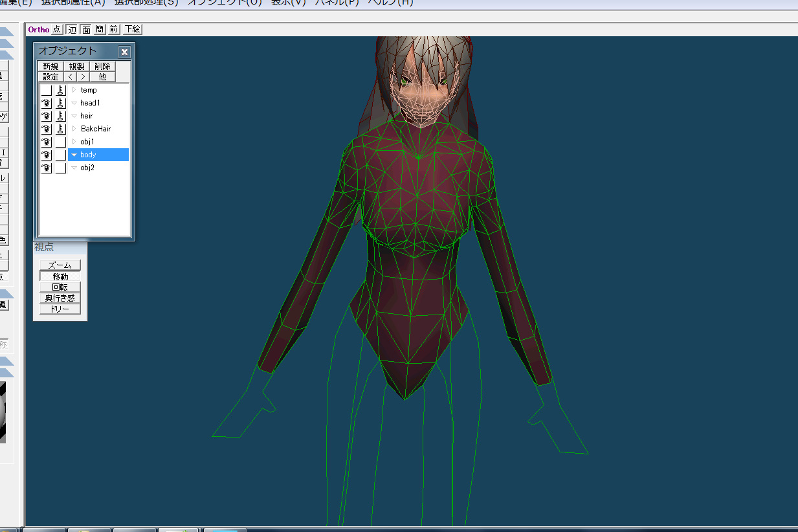Close the オブジェクト panel
The width and height of the screenshot is (798, 532).
tap(124, 52)
